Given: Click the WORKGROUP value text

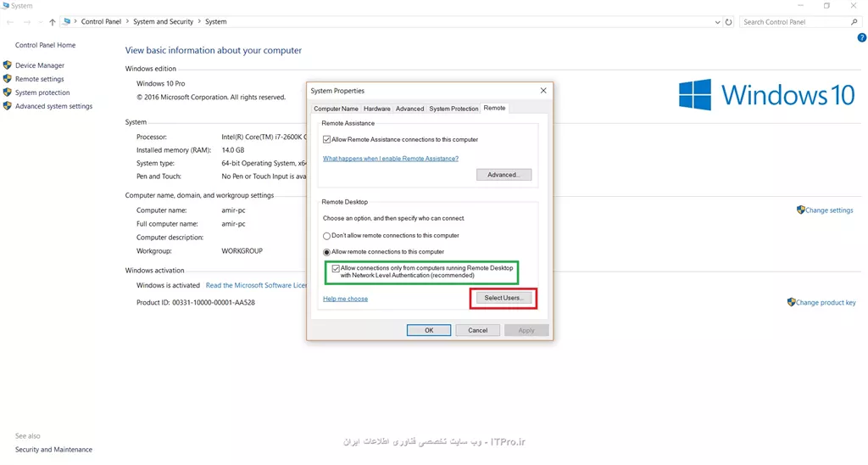Looking at the screenshot, I should pyautogui.click(x=242, y=251).
